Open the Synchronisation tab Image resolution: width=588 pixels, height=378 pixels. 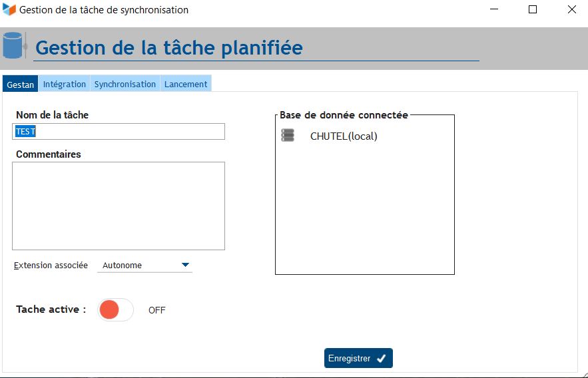tap(125, 84)
